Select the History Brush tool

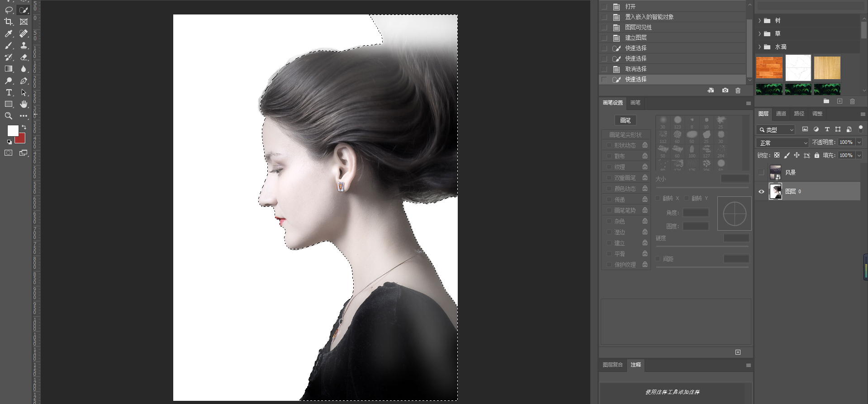coord(9,57)
